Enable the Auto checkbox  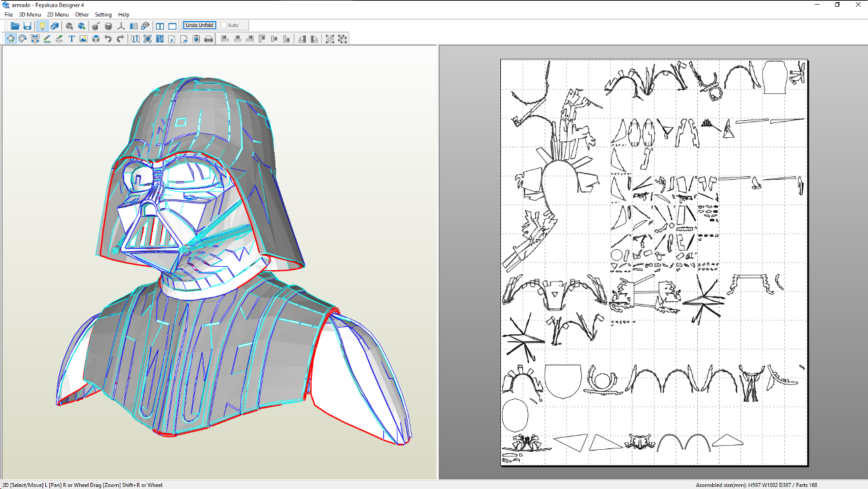(225, 25)
